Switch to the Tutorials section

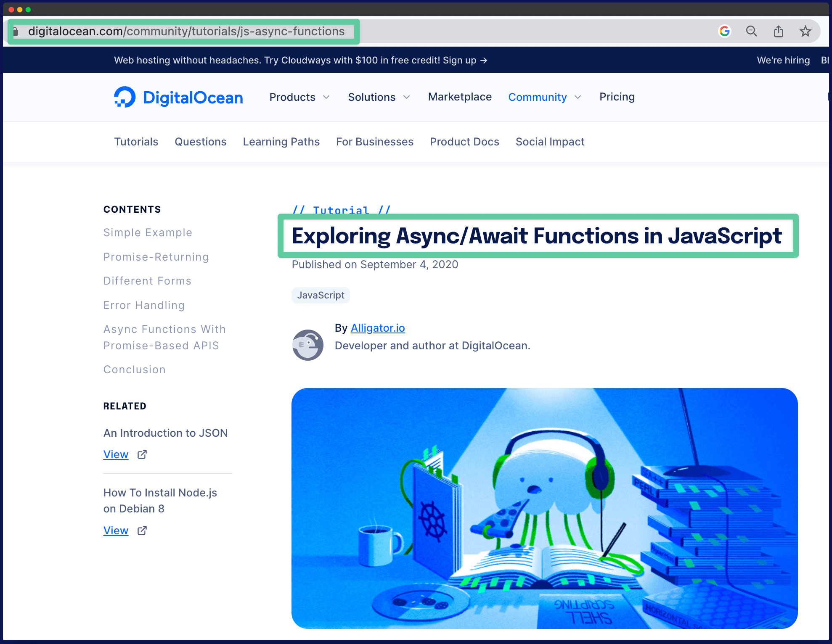(136, 142)
